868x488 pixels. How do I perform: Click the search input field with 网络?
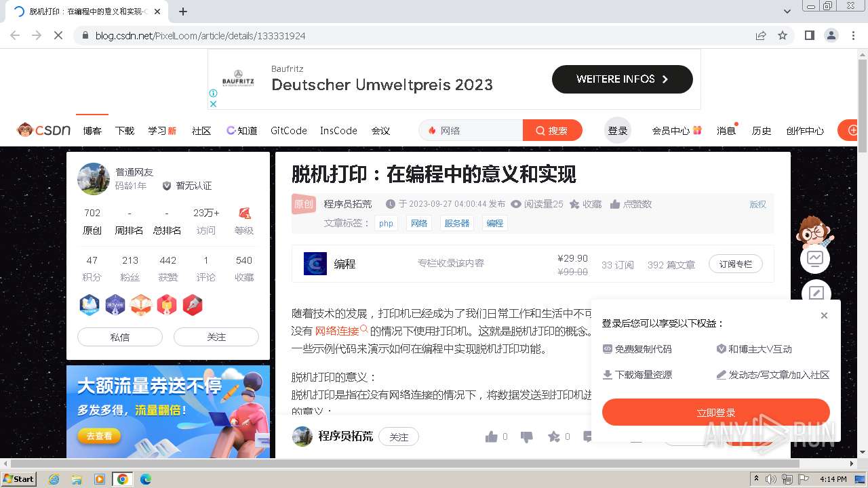click(471, 130)
